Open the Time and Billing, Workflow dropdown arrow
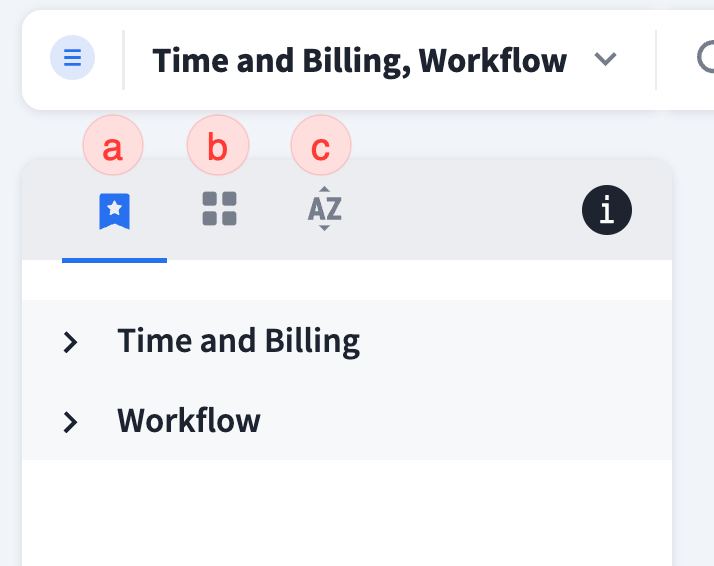 point(604,60)
